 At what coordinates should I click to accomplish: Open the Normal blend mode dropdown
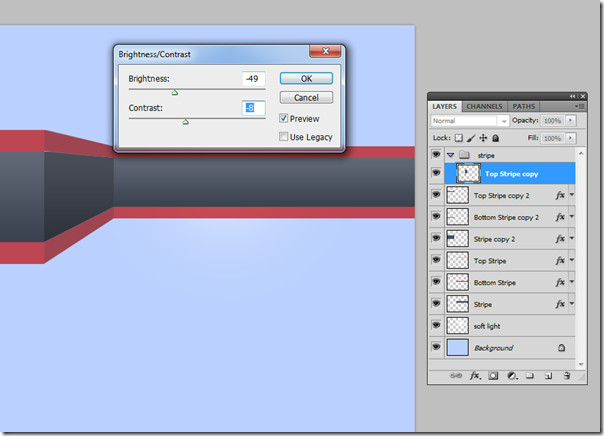coord(469,121)
